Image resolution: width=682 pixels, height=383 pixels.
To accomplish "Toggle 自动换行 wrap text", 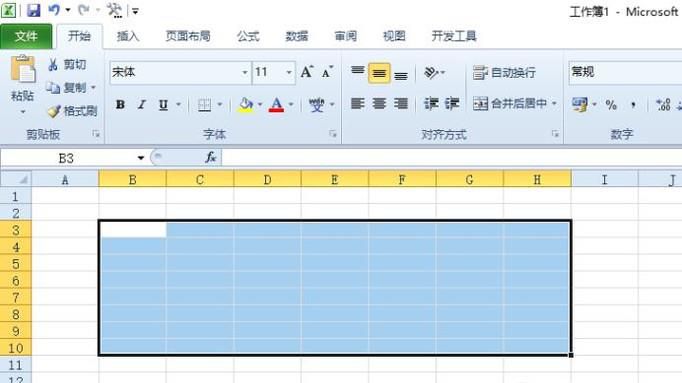I will pos(505,73).
